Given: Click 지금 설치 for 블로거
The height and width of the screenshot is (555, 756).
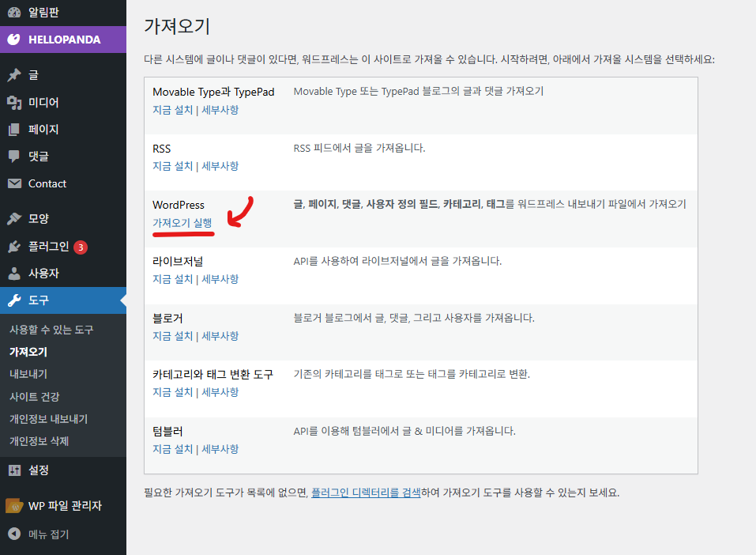Looking at the screenshot, I should click(172, 336).
